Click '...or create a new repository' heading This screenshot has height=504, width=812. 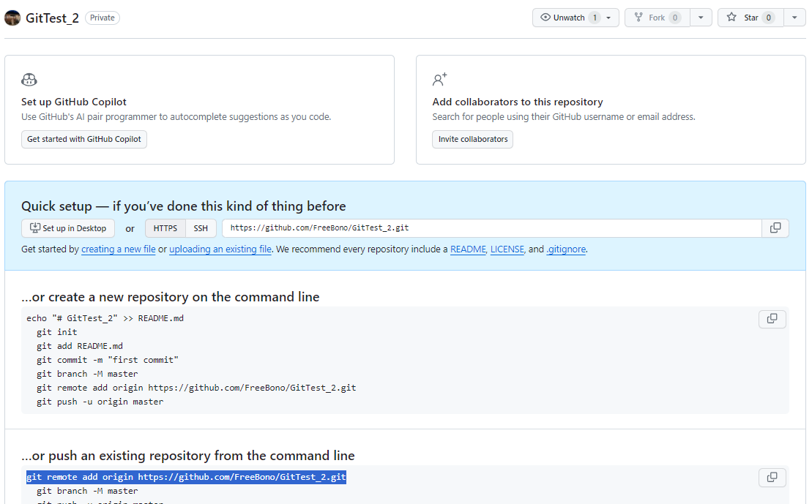tap(171, 297)
